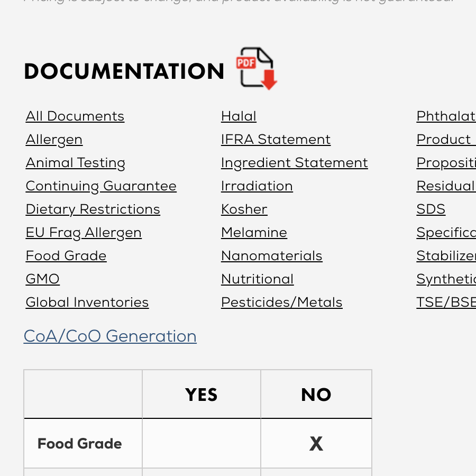This screenshot has width=476, height=476.
Task: Click the Melamine document link
Action: tap(254, 233)
